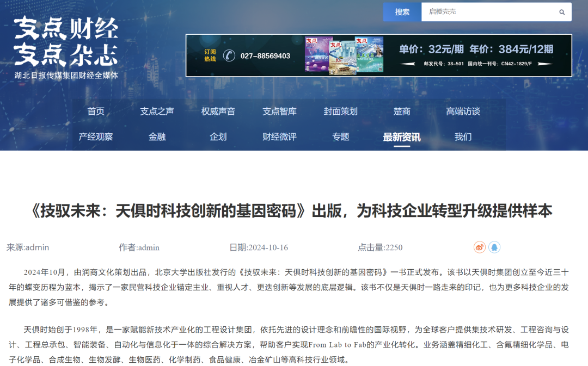588x366 pixels.
Task: Go to 支点之声 section
Action: point(157,111)
